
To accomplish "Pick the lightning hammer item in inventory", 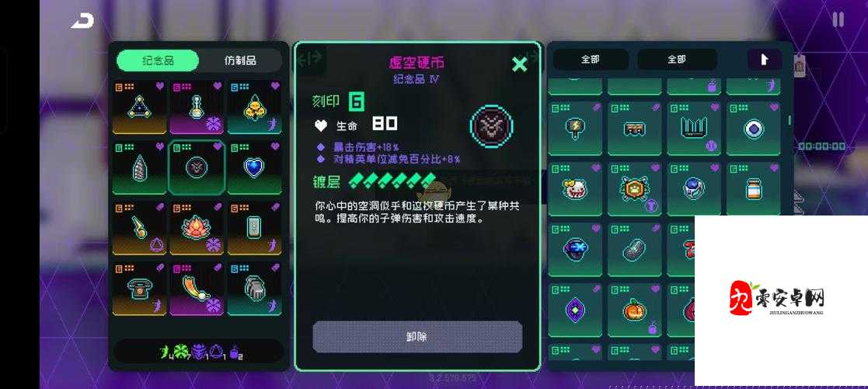I will click(x=575, y=128).
